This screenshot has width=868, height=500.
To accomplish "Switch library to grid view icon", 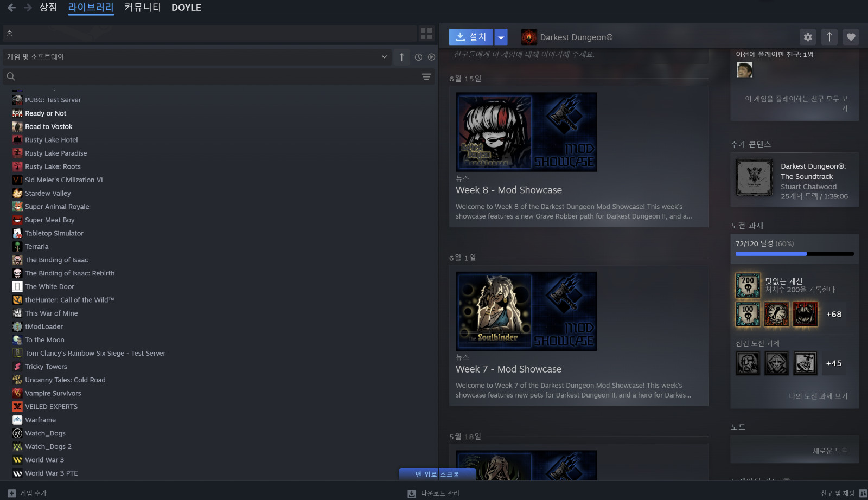I will coord(426,33).
